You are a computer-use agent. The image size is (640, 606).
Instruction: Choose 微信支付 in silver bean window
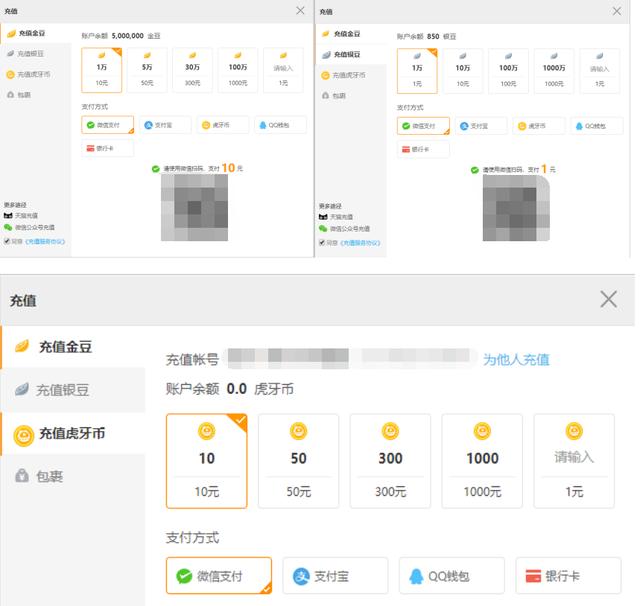423,126
